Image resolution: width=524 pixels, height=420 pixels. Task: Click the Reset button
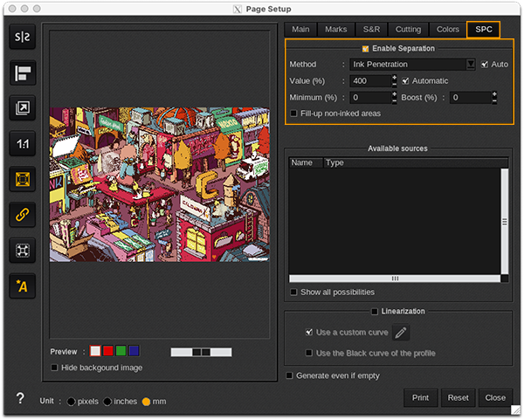click(458, 397)
